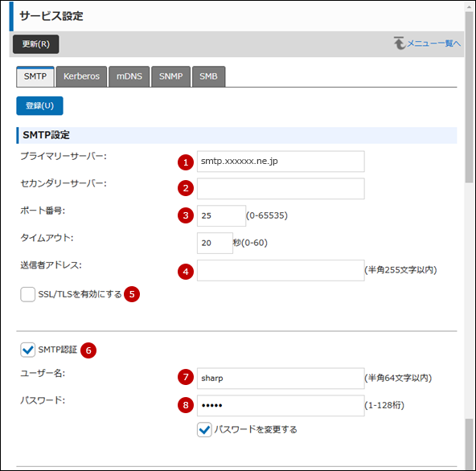The height and width of the screenshot is (471, 476).
Task: Go to the SMB tab
Action: 208,76
